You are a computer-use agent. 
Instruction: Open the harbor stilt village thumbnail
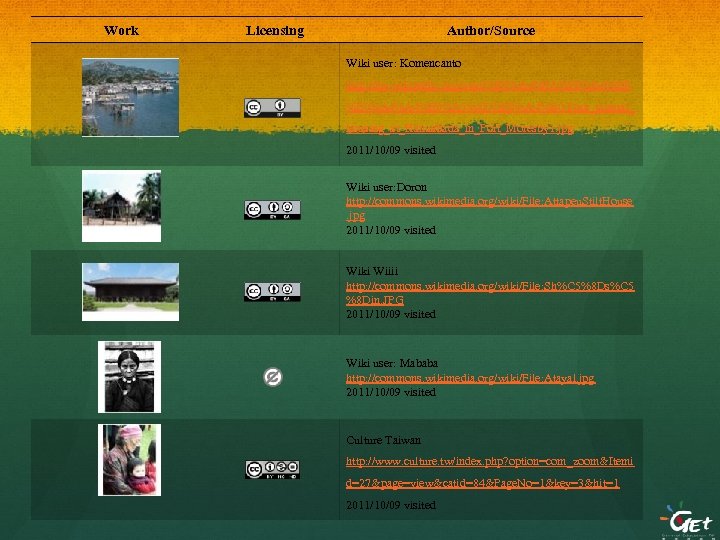130,97
